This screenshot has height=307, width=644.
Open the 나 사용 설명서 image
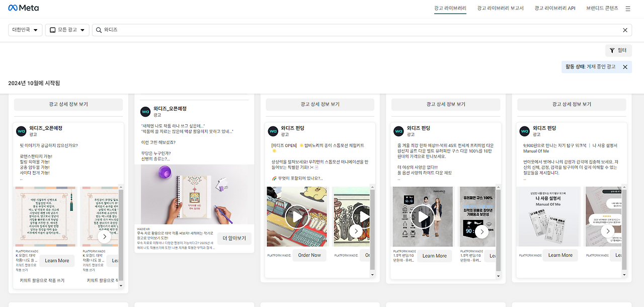548,217
